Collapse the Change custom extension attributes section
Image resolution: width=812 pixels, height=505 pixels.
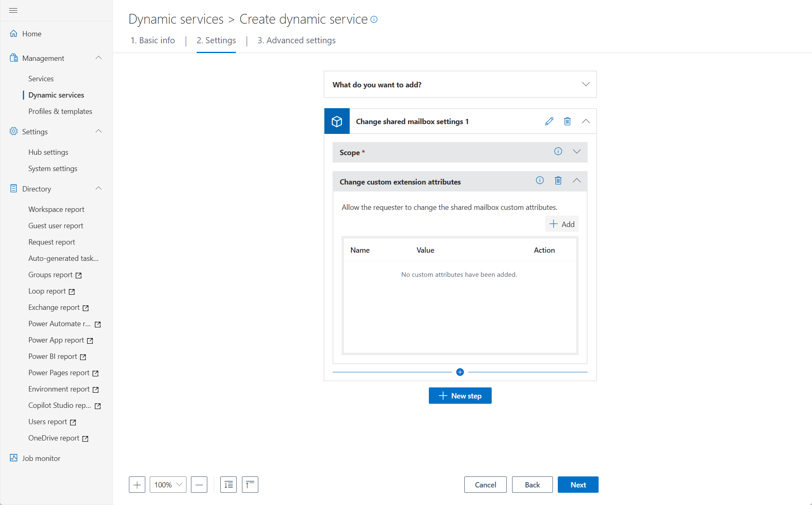click(577, 180)
